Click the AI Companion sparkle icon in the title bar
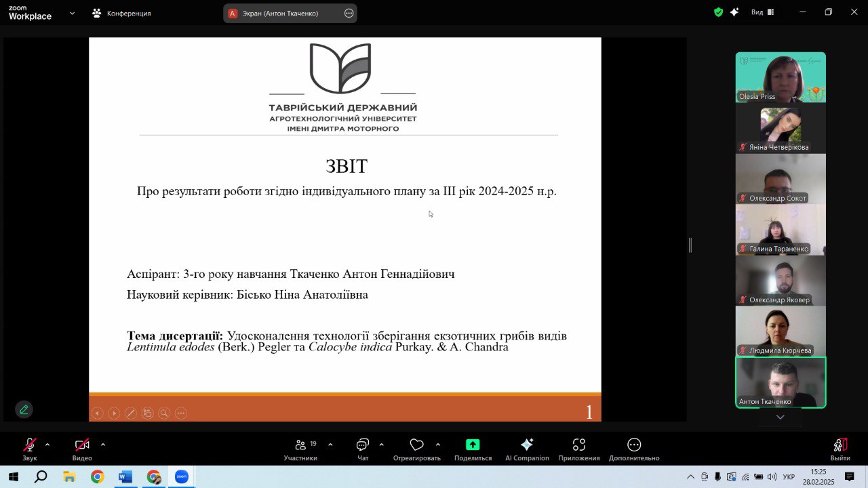Image resolution: width=868 pixels, height=488 pixels. (734, 12)
